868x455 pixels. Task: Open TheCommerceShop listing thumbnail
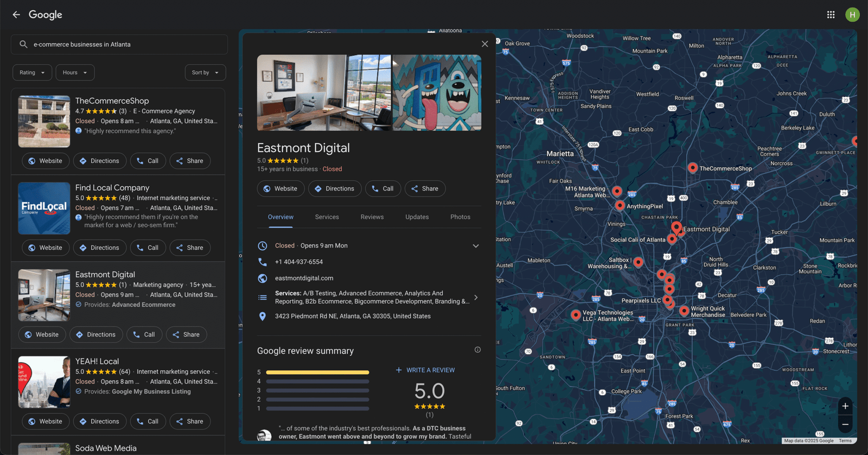point(44,122)
